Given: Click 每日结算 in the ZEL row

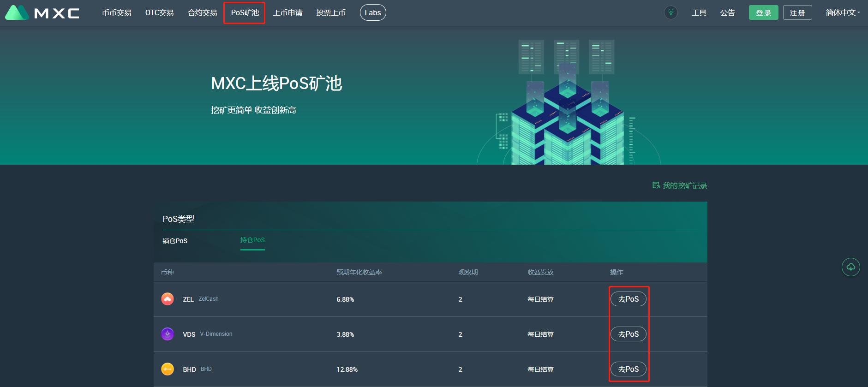Looking at the screenshot, I should pos(540,299).
